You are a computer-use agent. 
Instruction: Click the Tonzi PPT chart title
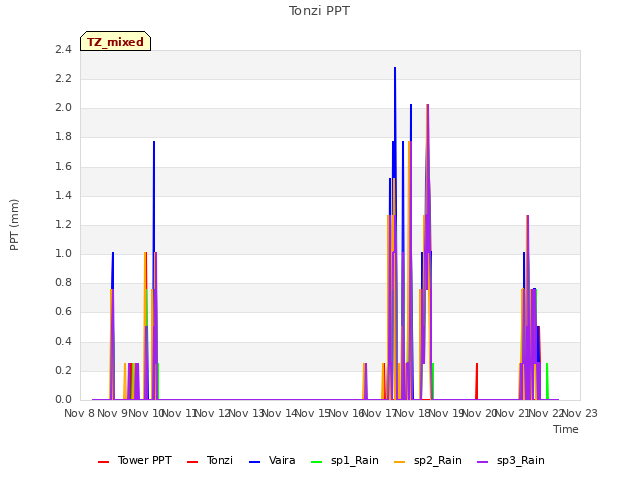(319, 11)
